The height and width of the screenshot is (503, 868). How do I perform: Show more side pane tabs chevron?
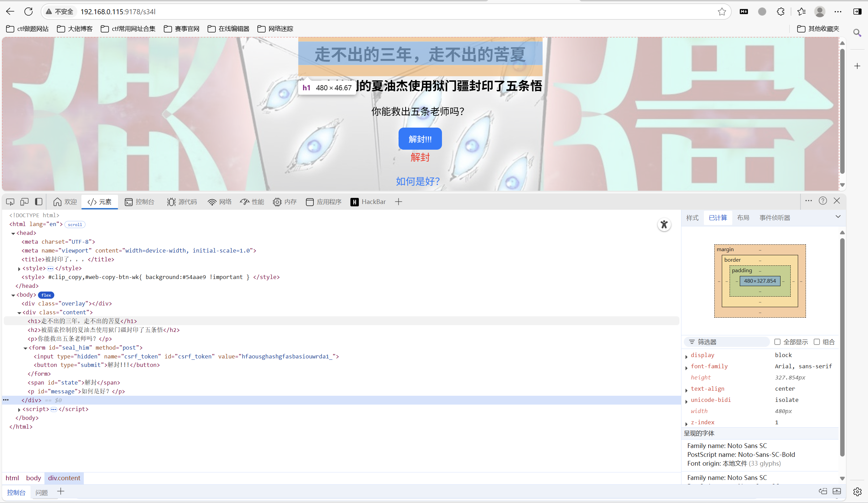838,217
